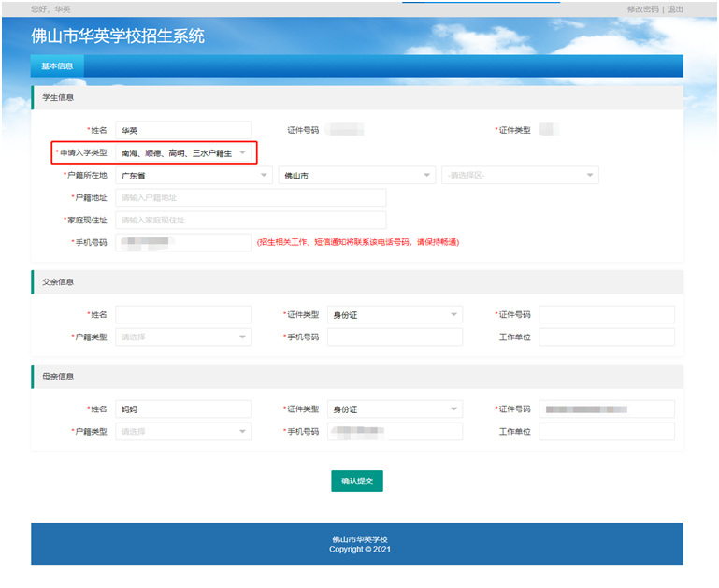This screenshot has height=588, width=719.
Task: Open mother's 户籍类型 dropdown
Action: pyautogui.click(x=183, y=432)
